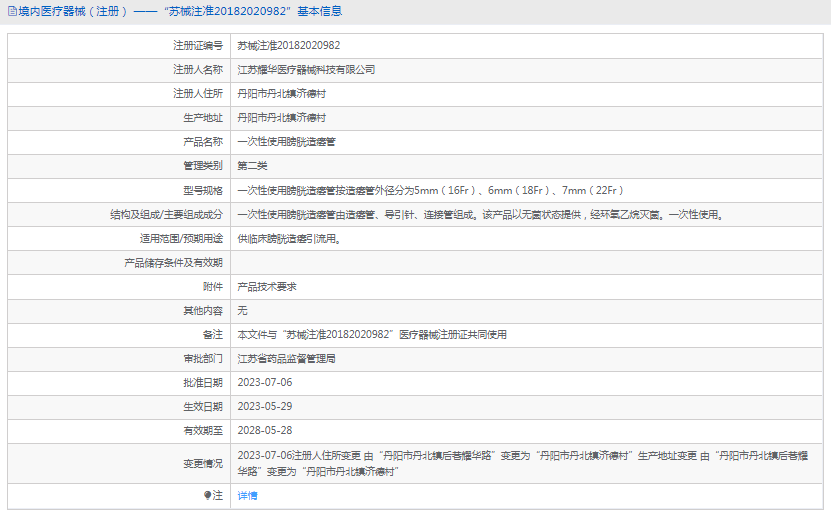This screenshot has height=511, width=831.
Task: Click the 生产地址 label
Action: point(203,118)
